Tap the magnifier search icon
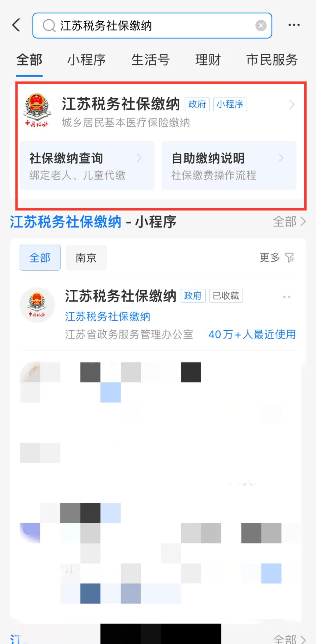Viewport: 316px width, 644px height. [x=49, y=25]
